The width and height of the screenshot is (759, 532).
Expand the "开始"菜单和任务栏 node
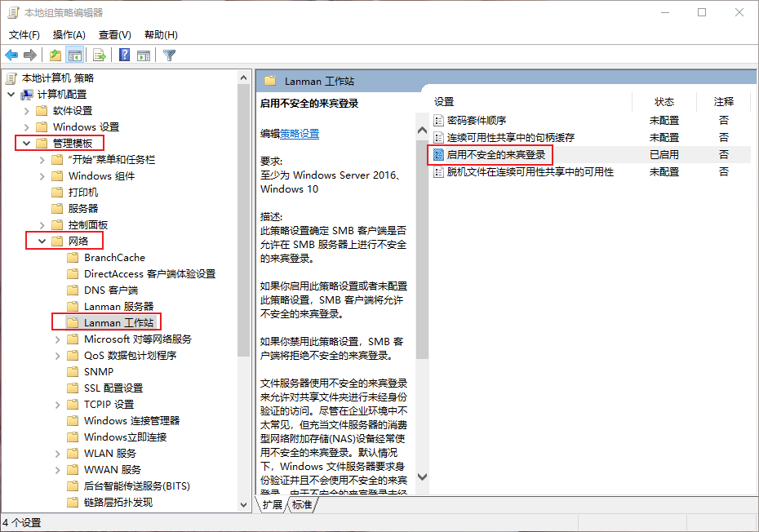click(42, 160)
